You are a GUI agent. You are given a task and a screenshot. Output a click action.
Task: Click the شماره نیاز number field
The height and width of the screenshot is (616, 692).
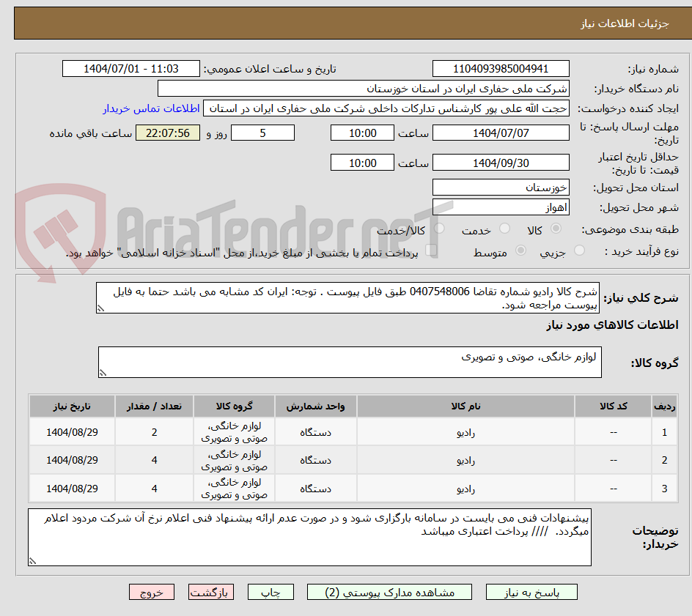click(x=501, y=68)
